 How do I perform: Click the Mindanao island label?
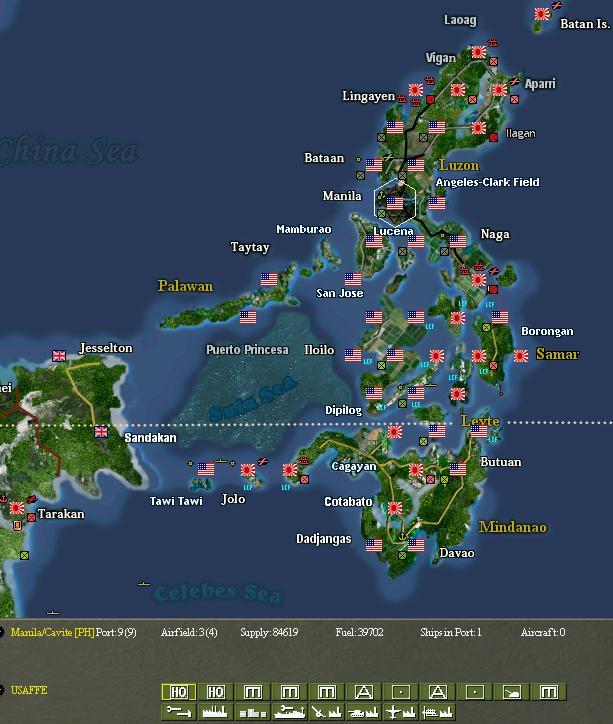click(x=513, y=527)
